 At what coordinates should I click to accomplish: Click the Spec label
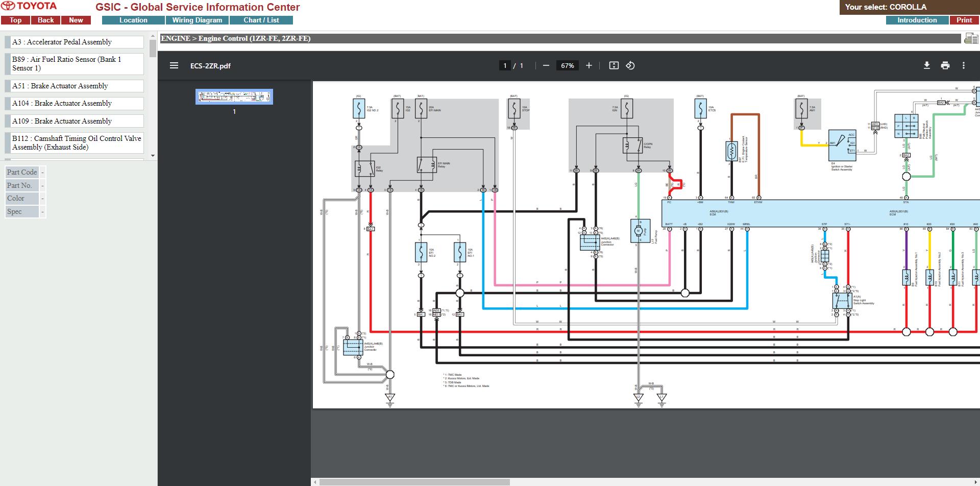(22, 211)
